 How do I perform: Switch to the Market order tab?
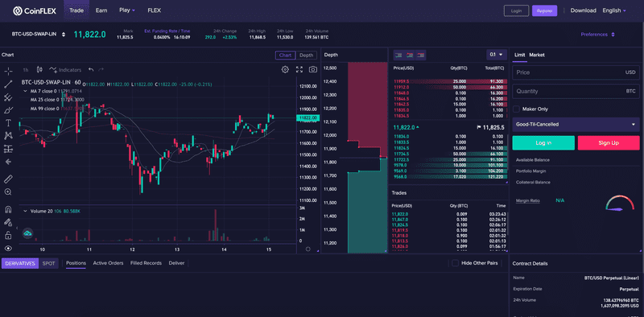[x=537, y=55]
